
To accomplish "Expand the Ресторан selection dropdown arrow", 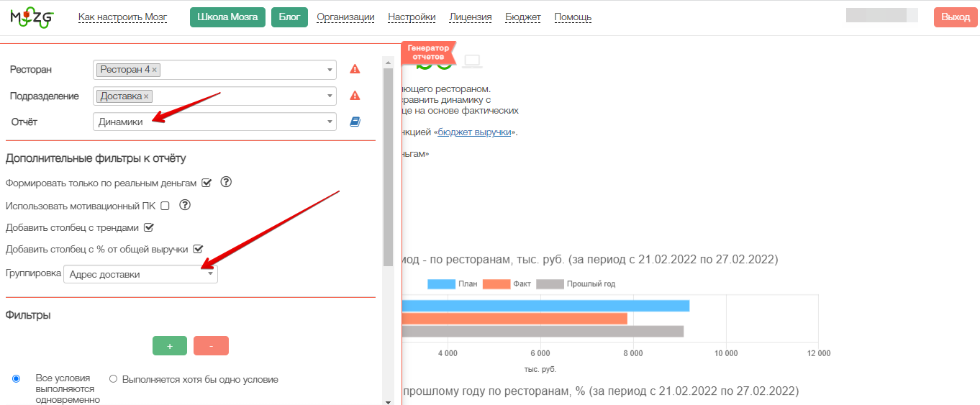I will 330,70.
